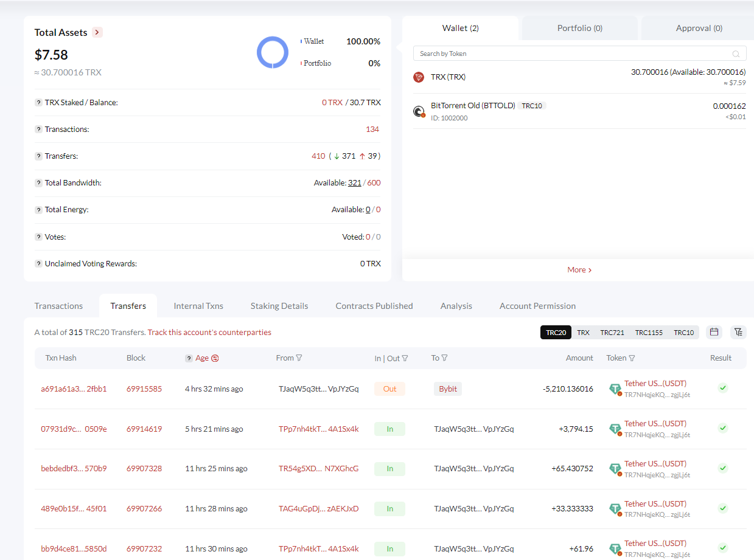Switch to the Internal Txns tab
The height and width of the screenshot is (560, 754).
coord(198,306)
